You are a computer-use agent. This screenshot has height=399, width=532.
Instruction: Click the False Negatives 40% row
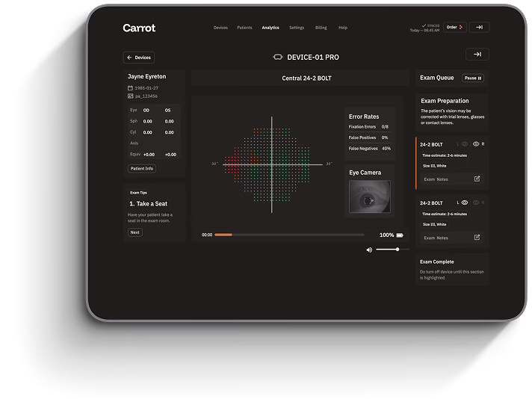tap(369, 149)
